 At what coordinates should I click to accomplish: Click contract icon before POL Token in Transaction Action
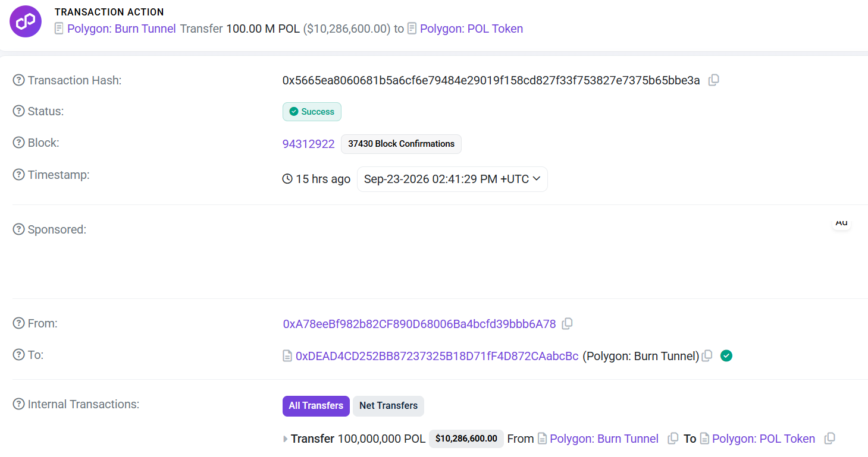pos(412,29)
